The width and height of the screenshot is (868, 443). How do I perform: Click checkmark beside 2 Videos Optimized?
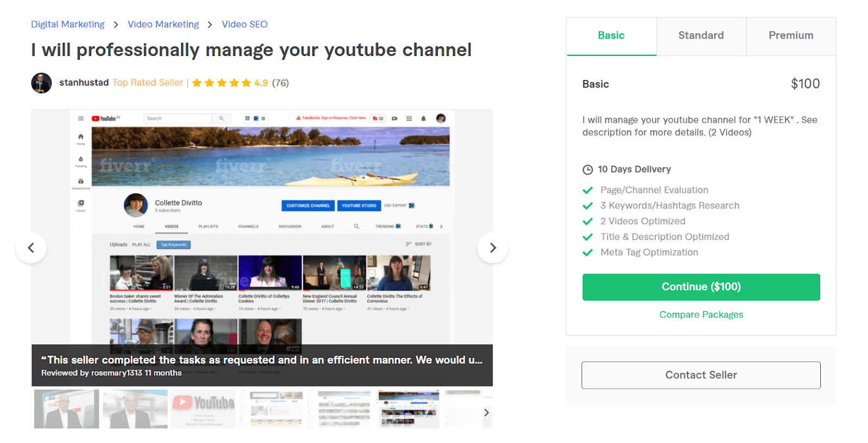click(588, 221)
